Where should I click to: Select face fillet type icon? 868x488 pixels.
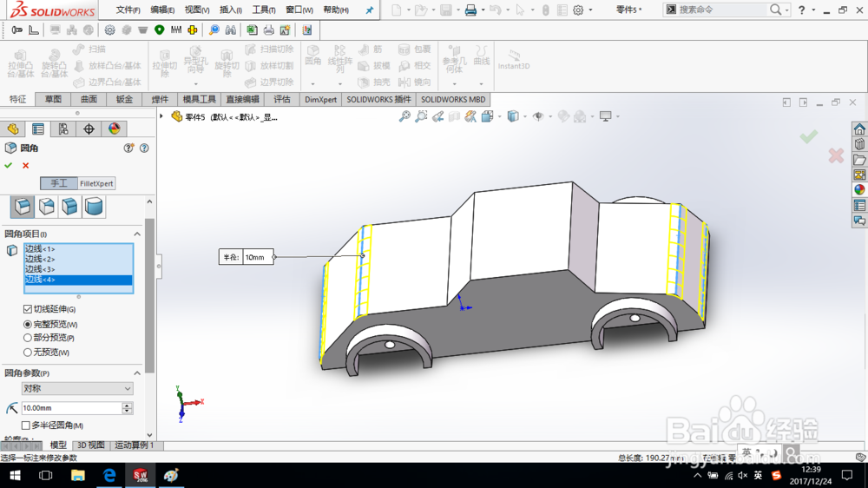69,207
